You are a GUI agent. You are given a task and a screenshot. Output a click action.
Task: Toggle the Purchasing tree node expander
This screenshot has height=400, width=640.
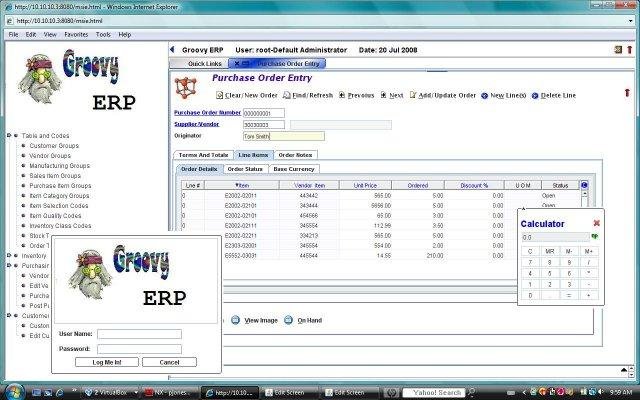click(x=9, y=265)
